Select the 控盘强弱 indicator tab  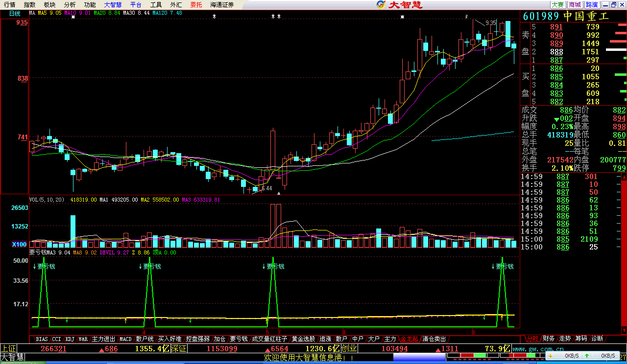pos(198,339)
